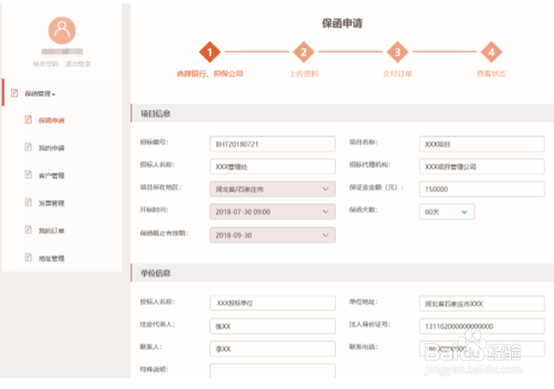
Task: Click the 上传资料 step label
Action: [303, 74]
